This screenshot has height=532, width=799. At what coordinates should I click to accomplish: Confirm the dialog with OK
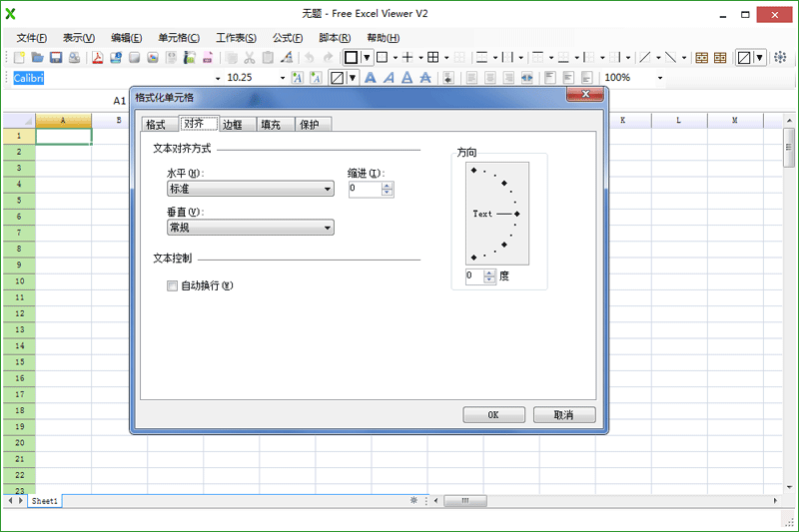493,415
